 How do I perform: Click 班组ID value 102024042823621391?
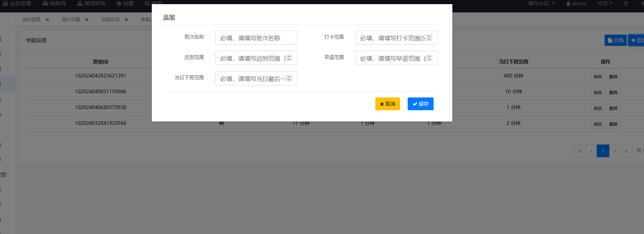coord(100,76)
